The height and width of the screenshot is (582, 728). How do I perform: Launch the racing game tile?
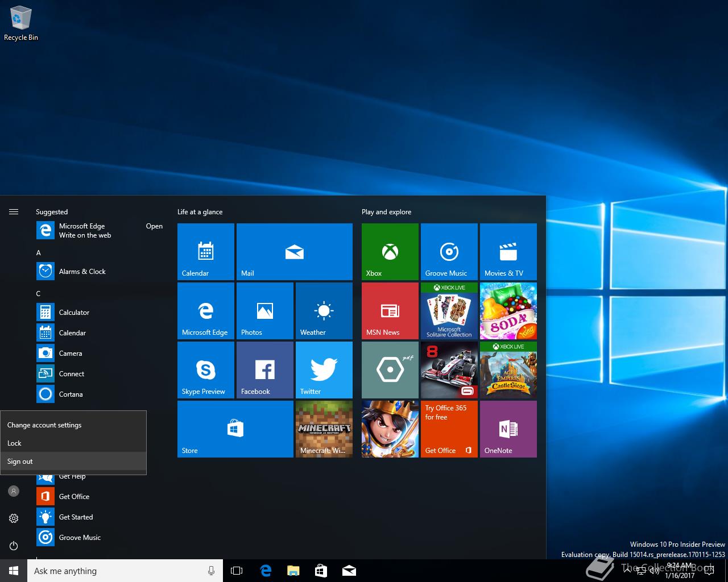[449, 369]
